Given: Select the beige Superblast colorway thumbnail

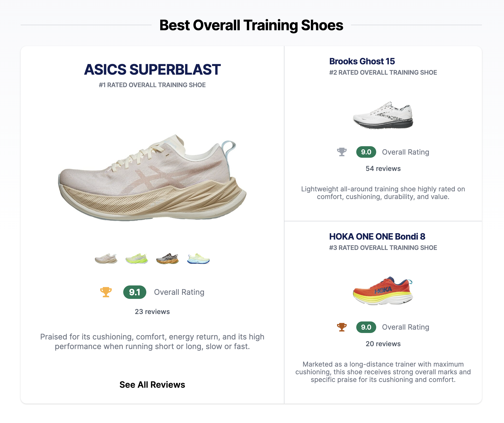Looking at the screenshot, I should click(x=106, y=259).
